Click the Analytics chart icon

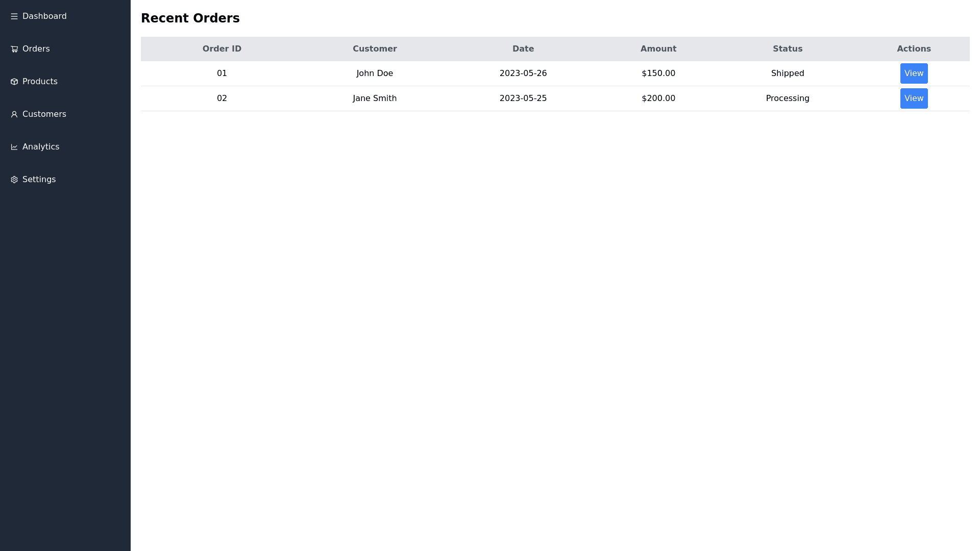pyautogui.click(x=14, y=147)
